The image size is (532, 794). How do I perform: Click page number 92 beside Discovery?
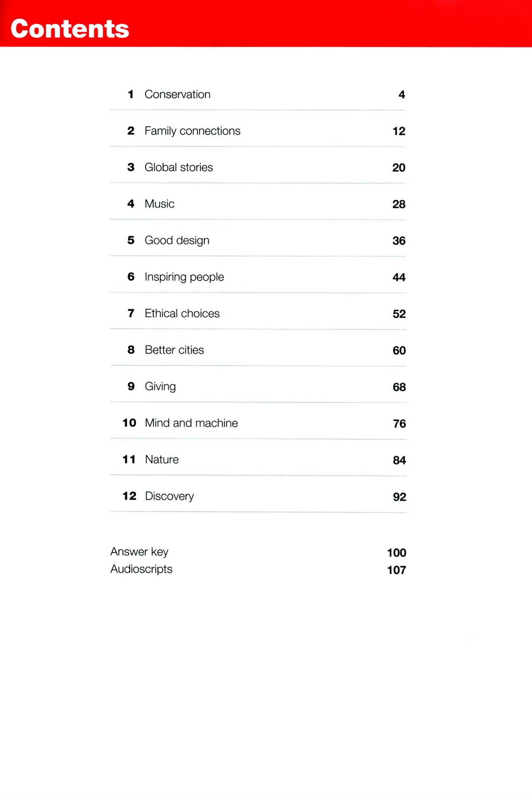pos(399,497)
